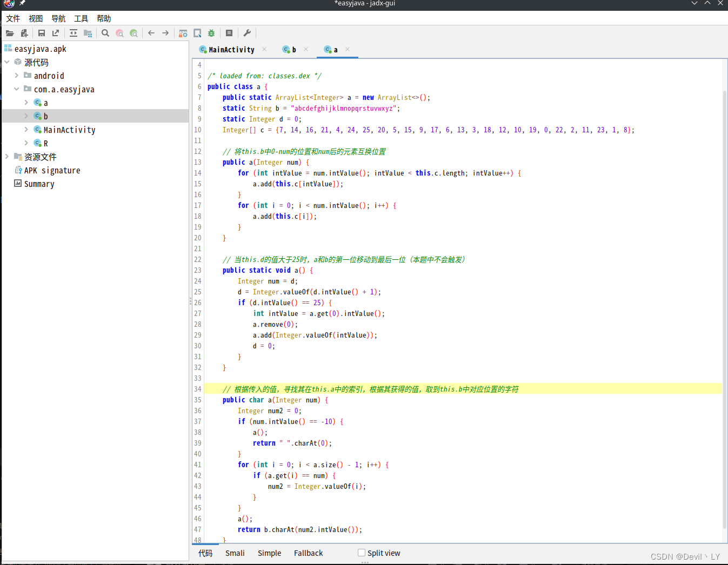Open text search magnifier icon
Image resolution: width=728 pixels, height=565 pixels.
105,33
